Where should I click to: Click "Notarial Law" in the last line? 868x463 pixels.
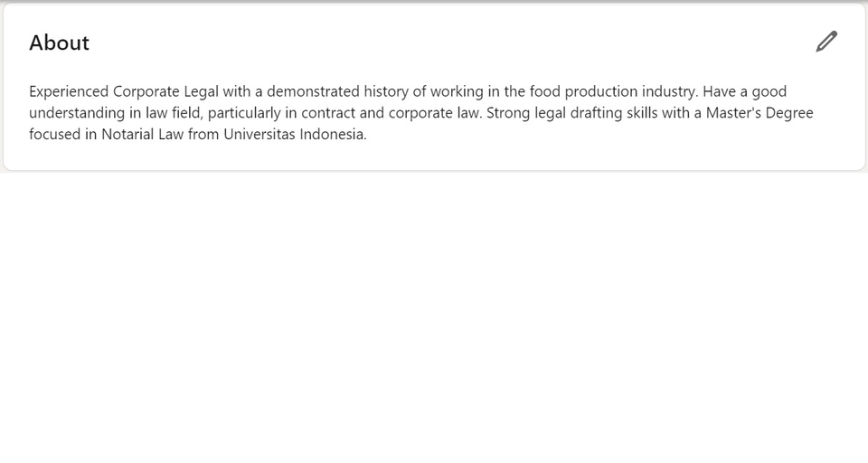(x=142, y=134)
